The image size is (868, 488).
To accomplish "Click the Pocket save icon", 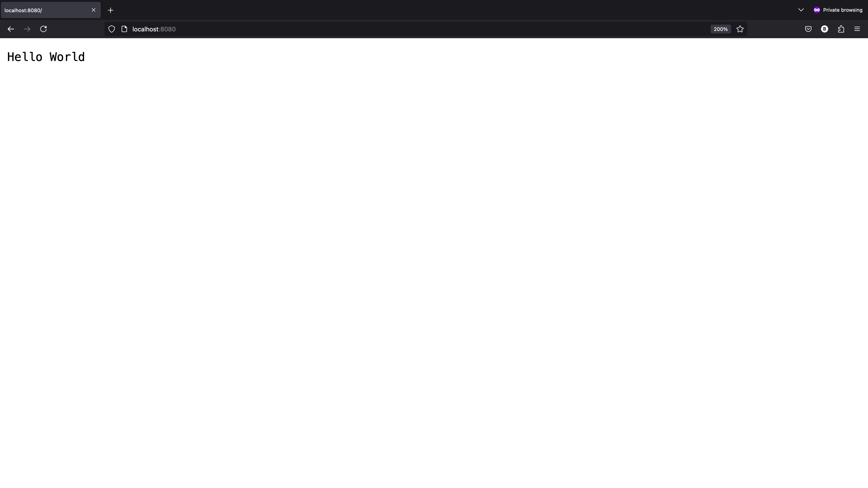I will tap(808, 29).
